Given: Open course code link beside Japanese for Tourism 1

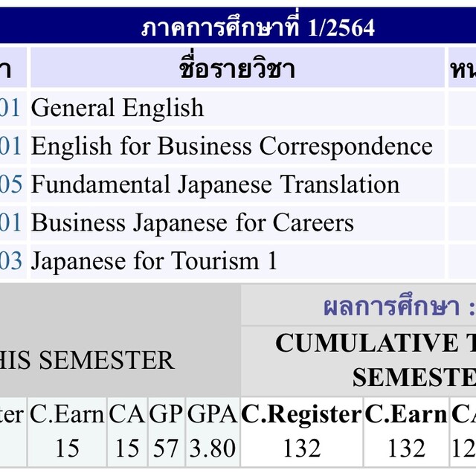Looking at the screenshot, I should tap(10, 261).
